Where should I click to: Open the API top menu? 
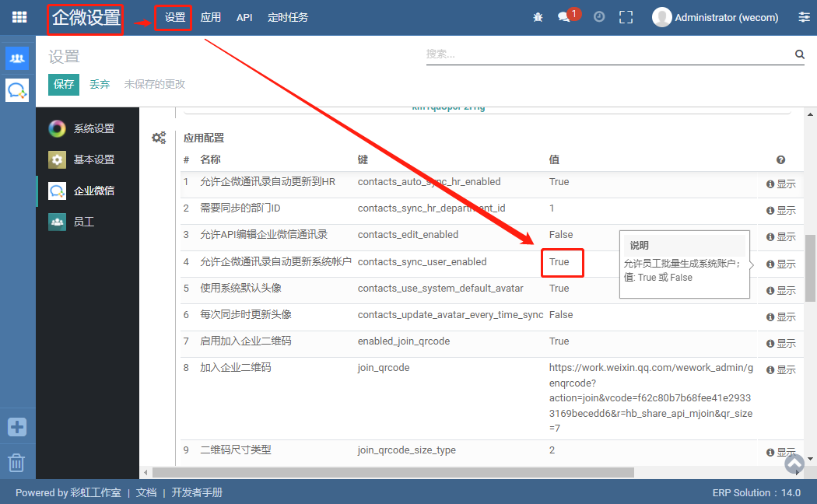coord(244,17)
